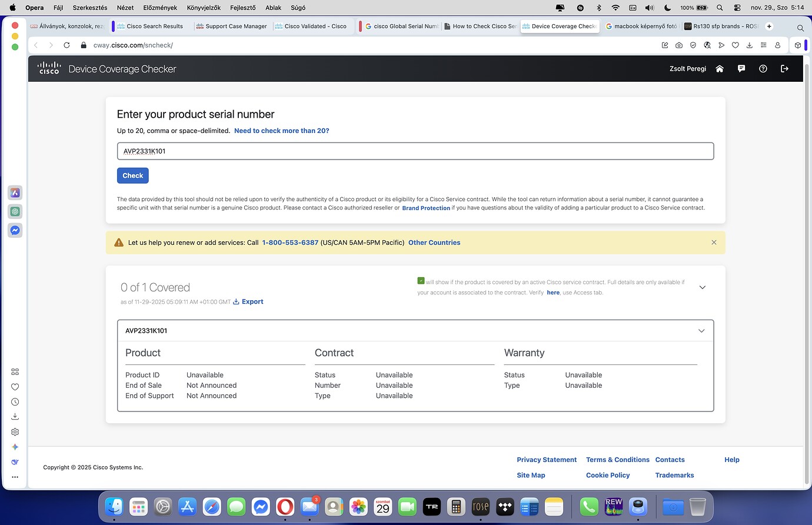Click the serial number input field
Screen dimensions: 812x525
(x=415, y=151)
